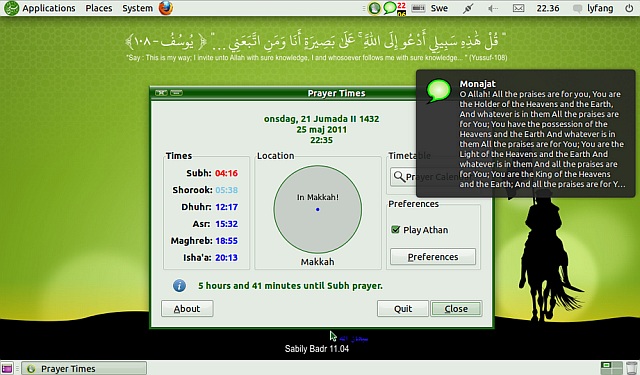Click the show desktop icon in bottom panel

[x=7, y=368]
